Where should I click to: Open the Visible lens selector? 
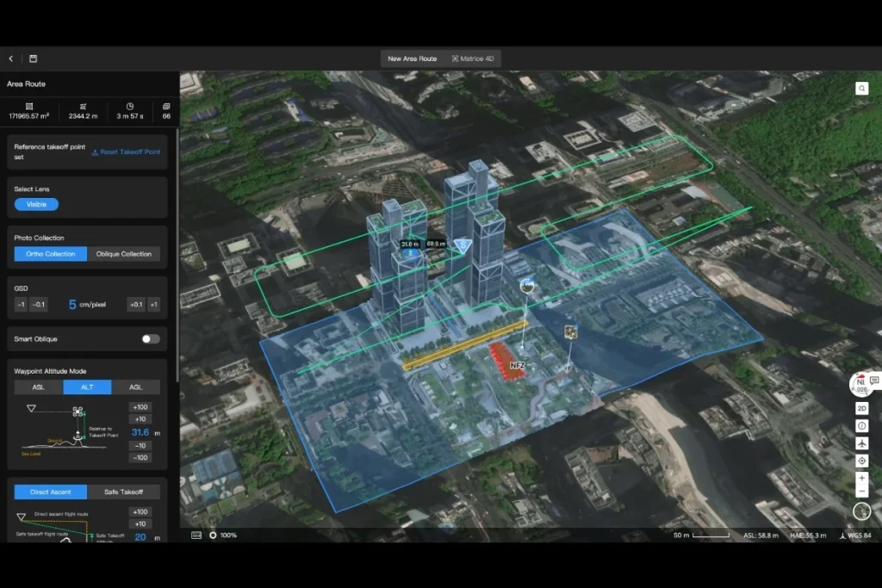(x=35, y=204)
